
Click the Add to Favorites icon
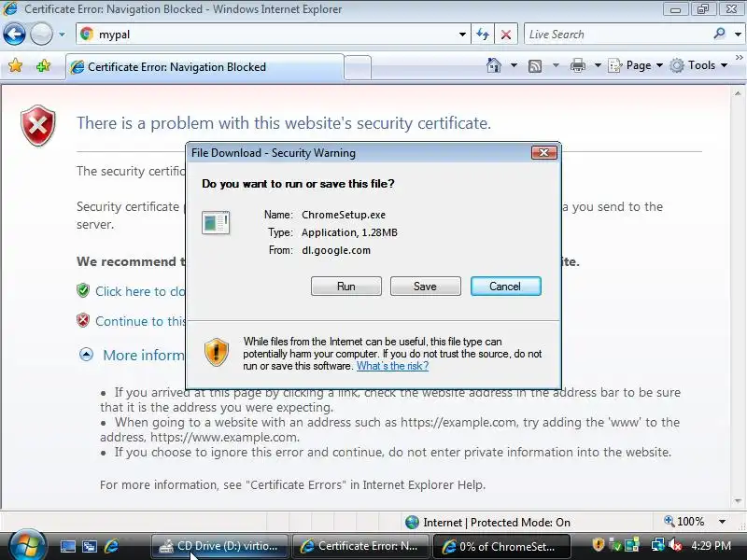tap(43, 65)
